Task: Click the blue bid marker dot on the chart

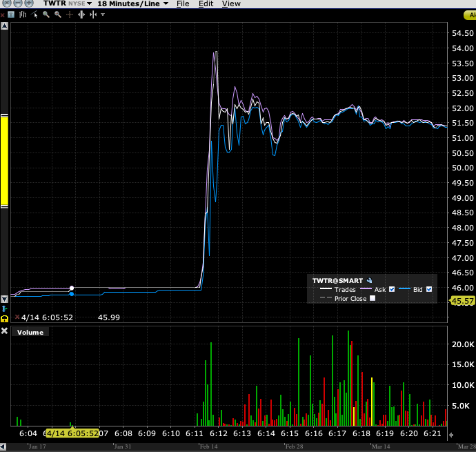Action: (x=72, y=294)
